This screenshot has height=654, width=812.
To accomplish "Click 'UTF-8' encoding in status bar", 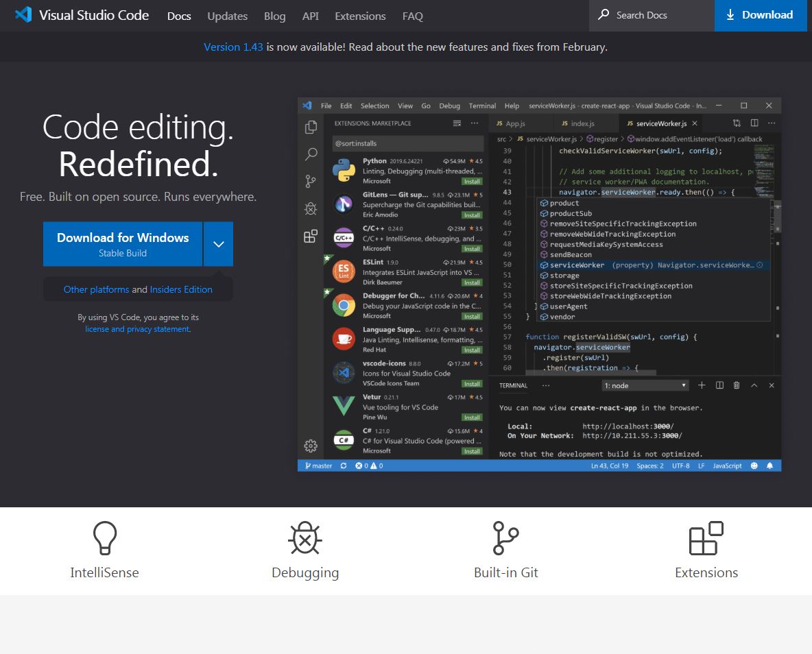I will [680, 465].
